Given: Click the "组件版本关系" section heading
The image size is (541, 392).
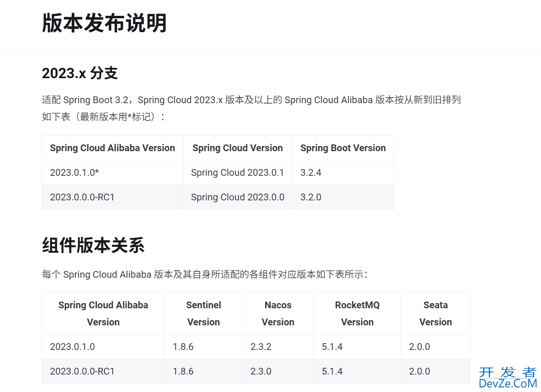Looking at the screenshot, I should pos(93,245).
